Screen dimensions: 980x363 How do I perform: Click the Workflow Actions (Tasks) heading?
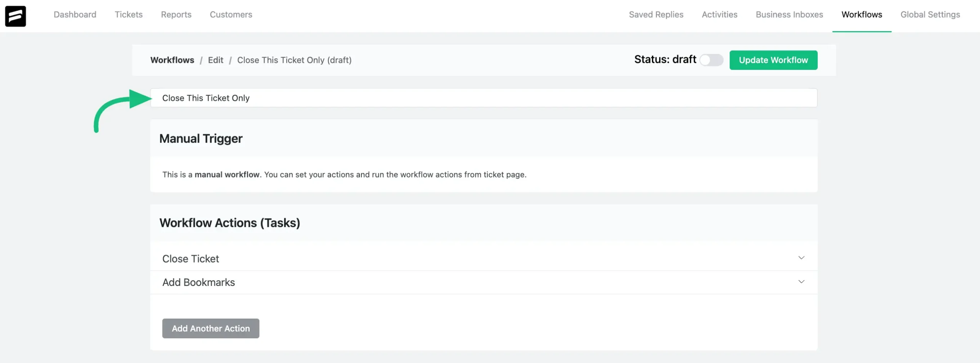[230, 223]
